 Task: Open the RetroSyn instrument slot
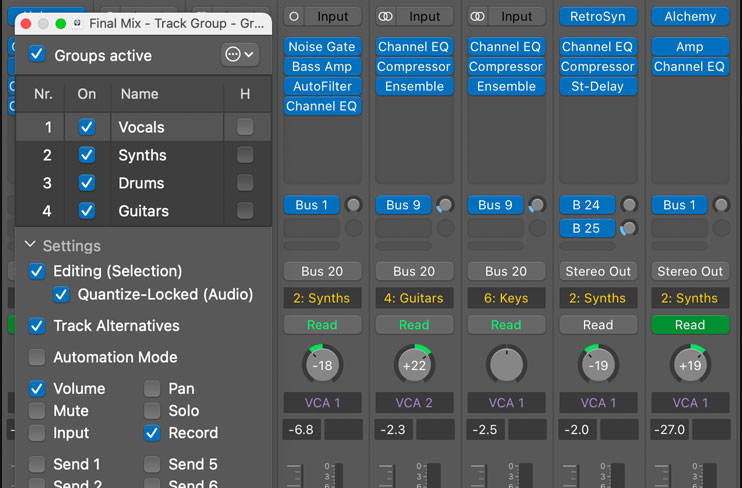(x=598, y=17)
